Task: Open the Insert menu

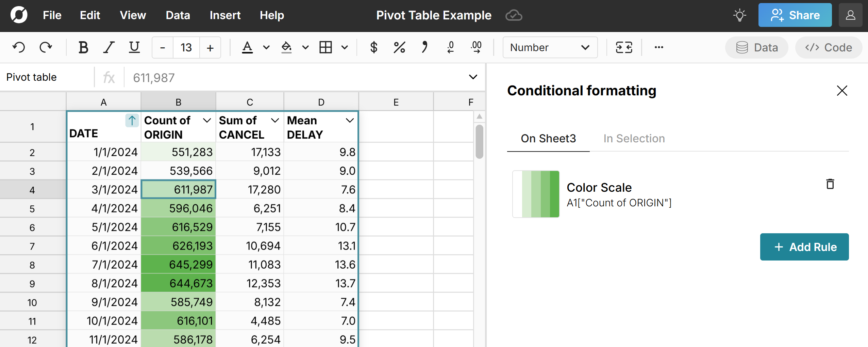Action: click(x=225, y=15)
